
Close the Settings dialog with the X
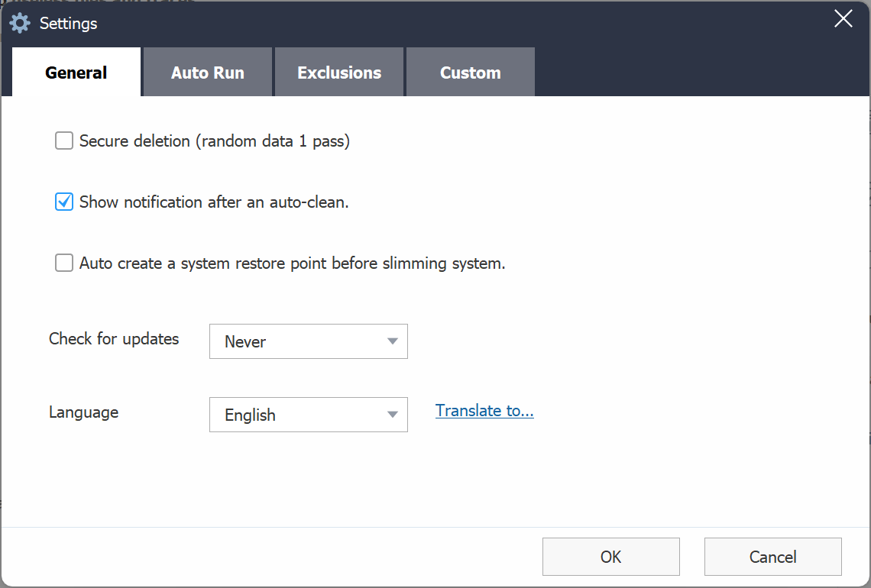843,19
